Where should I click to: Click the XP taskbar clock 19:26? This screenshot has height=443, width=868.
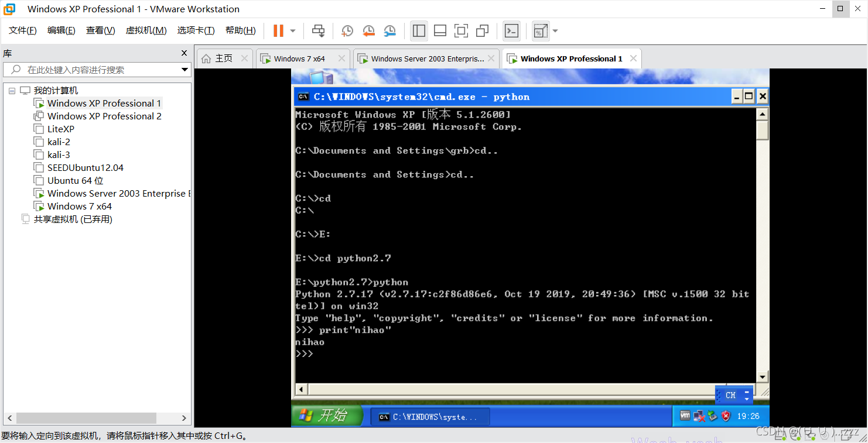coord(748,417)
